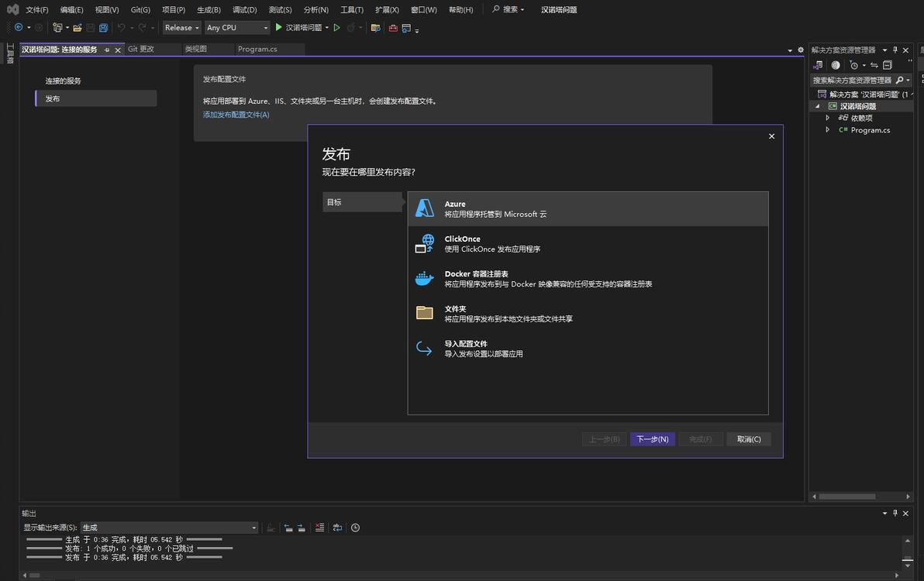
Task: Start without debugging using outlined play icon
Action: click(x=336, y=28)
